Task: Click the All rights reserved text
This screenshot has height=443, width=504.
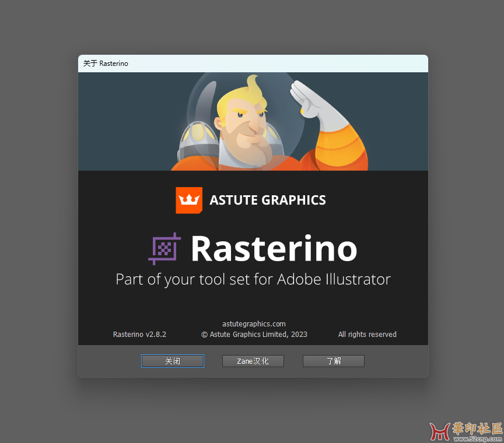Action: pos(367,335)
